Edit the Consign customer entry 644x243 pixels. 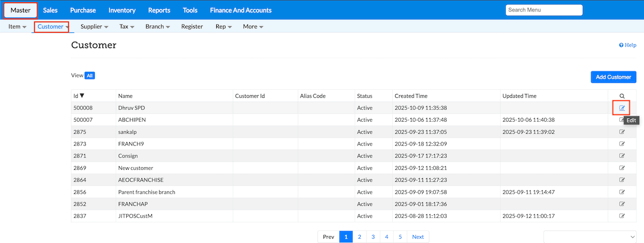[622, 156]
